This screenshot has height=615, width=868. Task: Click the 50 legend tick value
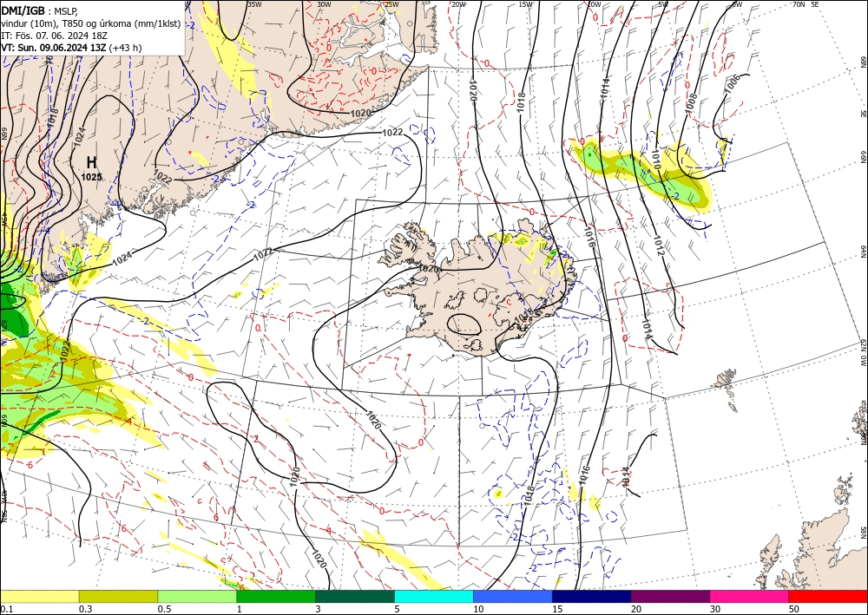(794, 609)
